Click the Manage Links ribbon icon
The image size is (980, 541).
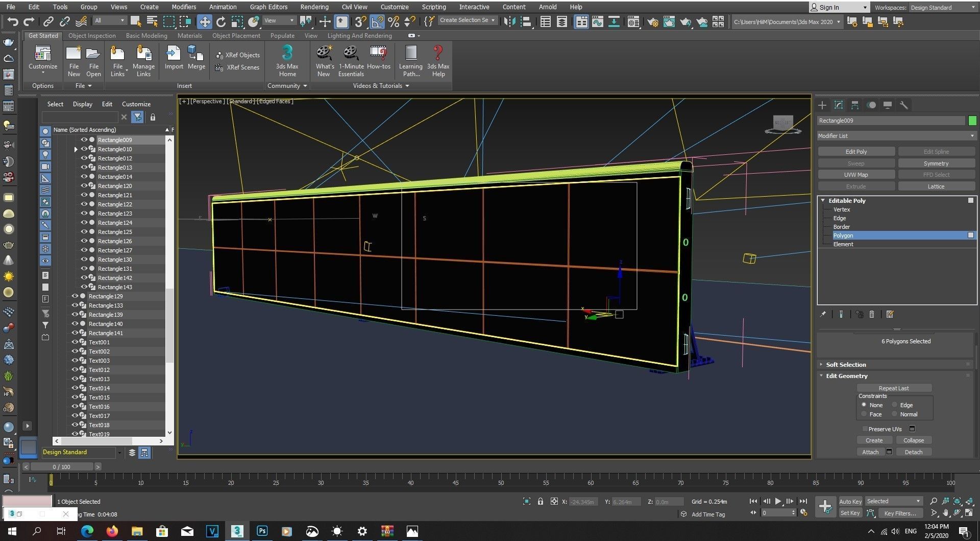pos(143,61)
